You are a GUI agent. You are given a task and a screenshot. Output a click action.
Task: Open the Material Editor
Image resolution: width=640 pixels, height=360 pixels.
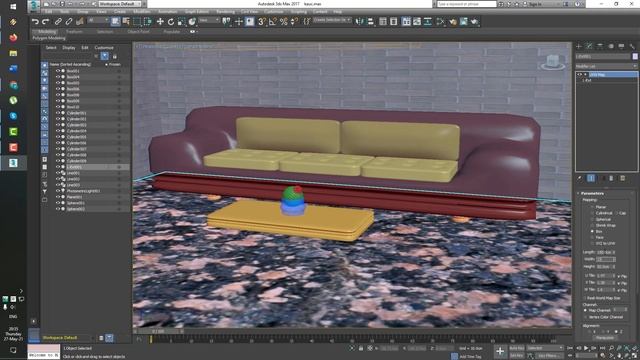coord(440,22)
